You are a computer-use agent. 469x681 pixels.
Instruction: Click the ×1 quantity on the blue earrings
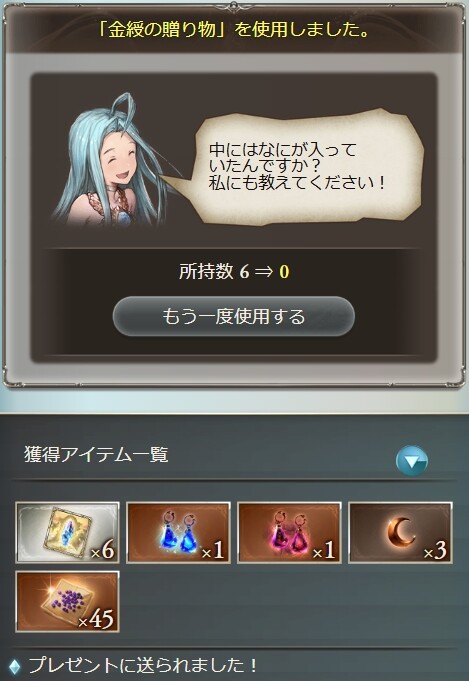[x=214, y=551]
